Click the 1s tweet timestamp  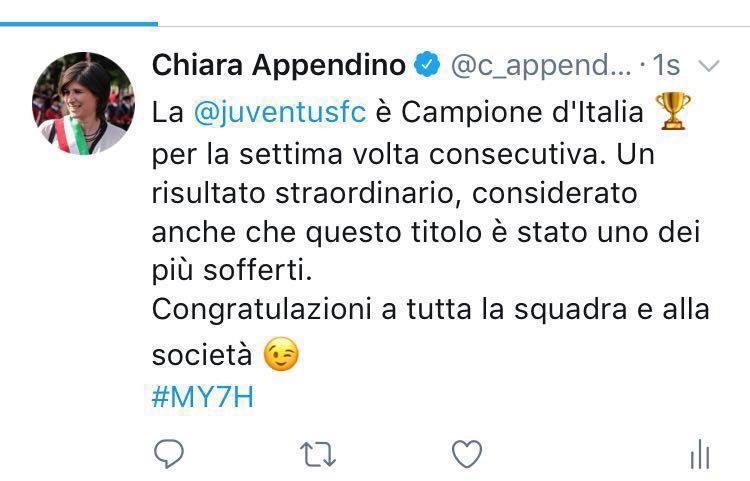(666, 66)
